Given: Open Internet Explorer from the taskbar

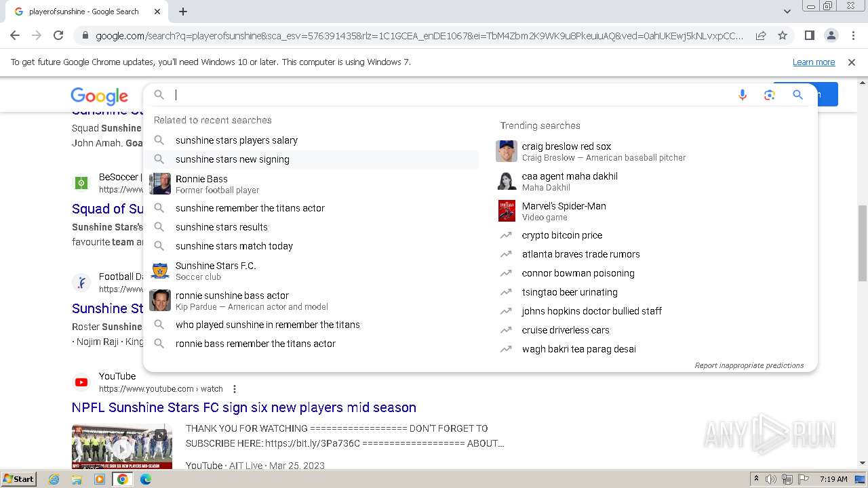Looking at the screenshot, I should pyautogui.click(x=54, y=479).
